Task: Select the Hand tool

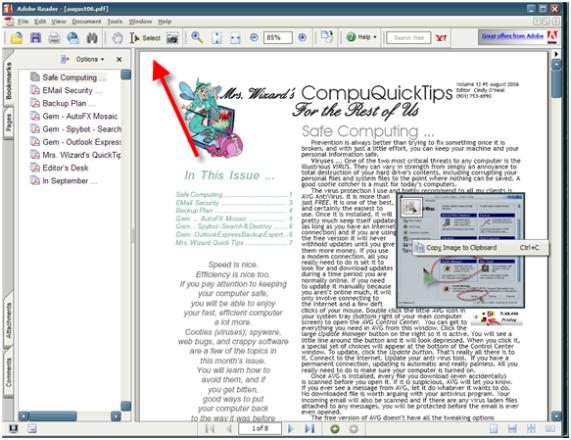Action: point(117,38)
